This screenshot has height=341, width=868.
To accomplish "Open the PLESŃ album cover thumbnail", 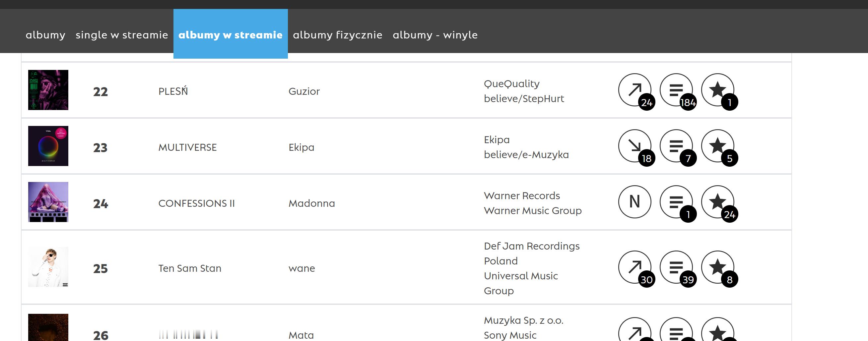I will (x=48, y=90).
